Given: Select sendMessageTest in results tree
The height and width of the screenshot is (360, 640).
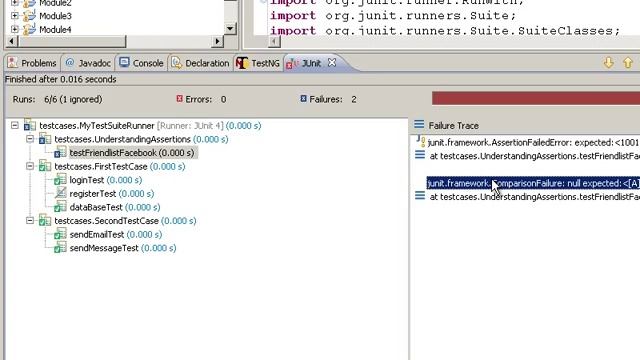Looking at the screenshot, I should 123,248.
